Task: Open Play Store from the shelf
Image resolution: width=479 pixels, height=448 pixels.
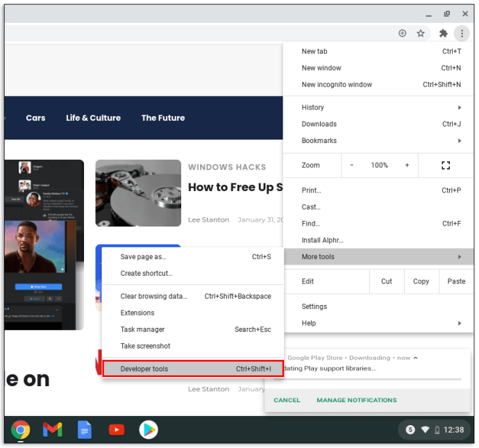Action: coord(148,430)
